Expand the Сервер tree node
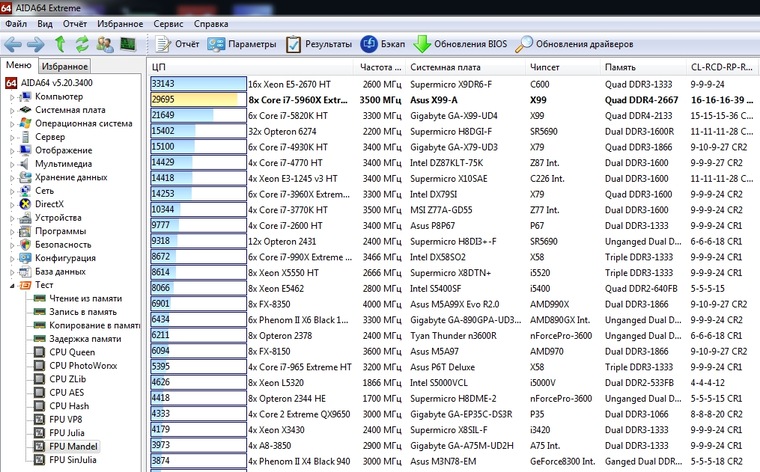This screenshot has width=760, height=472. coord(12,137)
